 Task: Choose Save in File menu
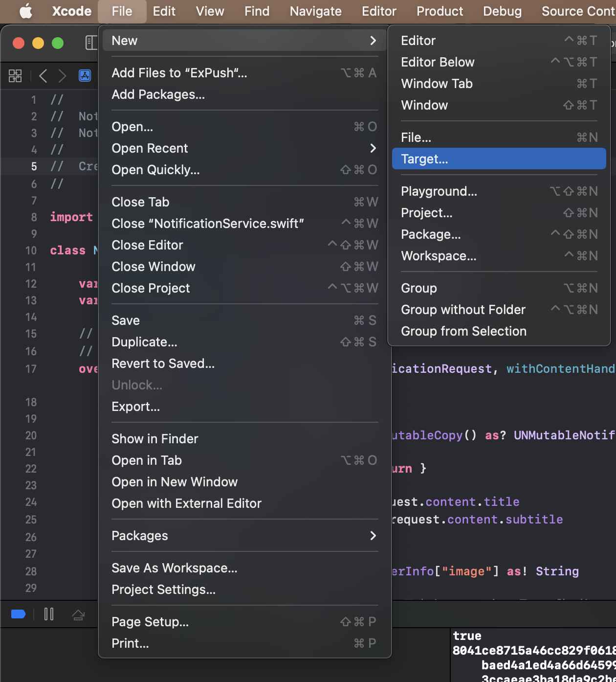[245, 320]
